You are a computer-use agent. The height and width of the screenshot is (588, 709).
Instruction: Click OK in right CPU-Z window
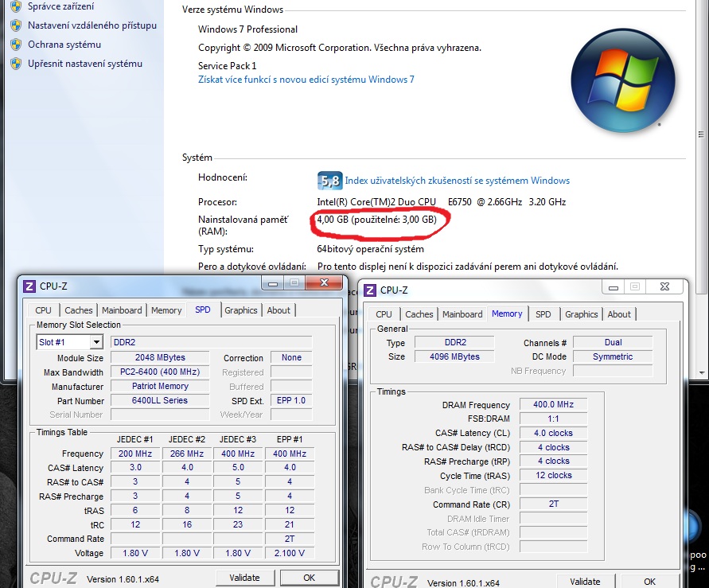[650, 581]
